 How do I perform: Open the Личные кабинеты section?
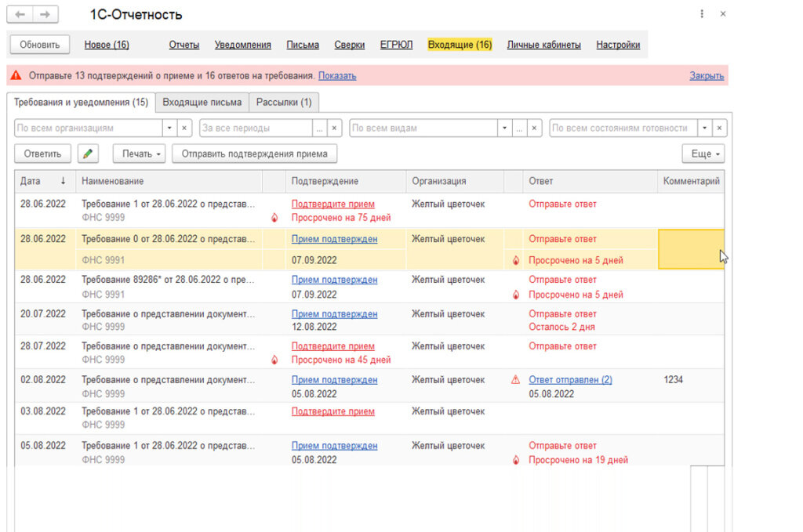tap(544, 45)
